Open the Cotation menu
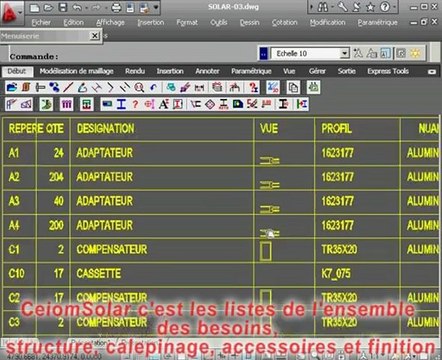Viewport: 442px width, 360px height. 284,23
